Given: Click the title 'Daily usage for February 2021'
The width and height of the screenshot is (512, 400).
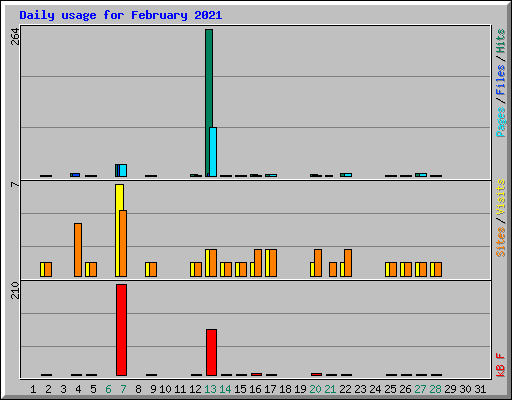Looking at the screenshot, I should click(121, 15).
